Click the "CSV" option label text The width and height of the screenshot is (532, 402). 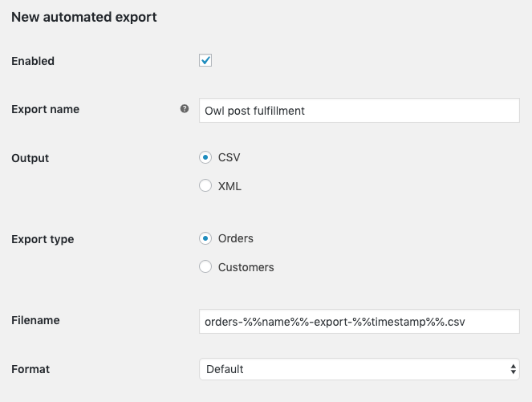tap(229, 157)
